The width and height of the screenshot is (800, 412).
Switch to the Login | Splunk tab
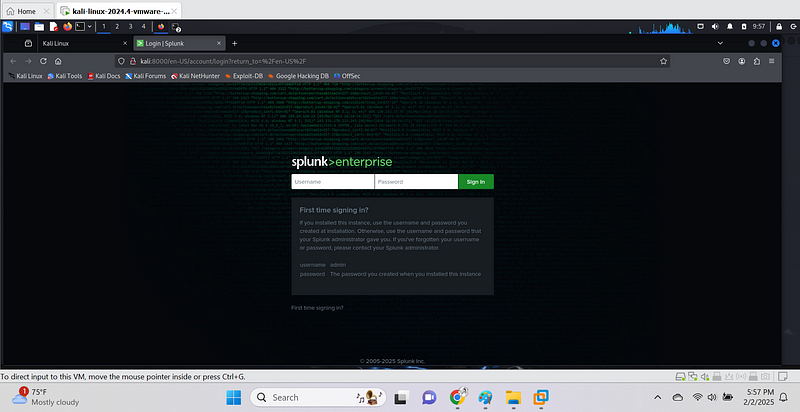tap(179, 43)
